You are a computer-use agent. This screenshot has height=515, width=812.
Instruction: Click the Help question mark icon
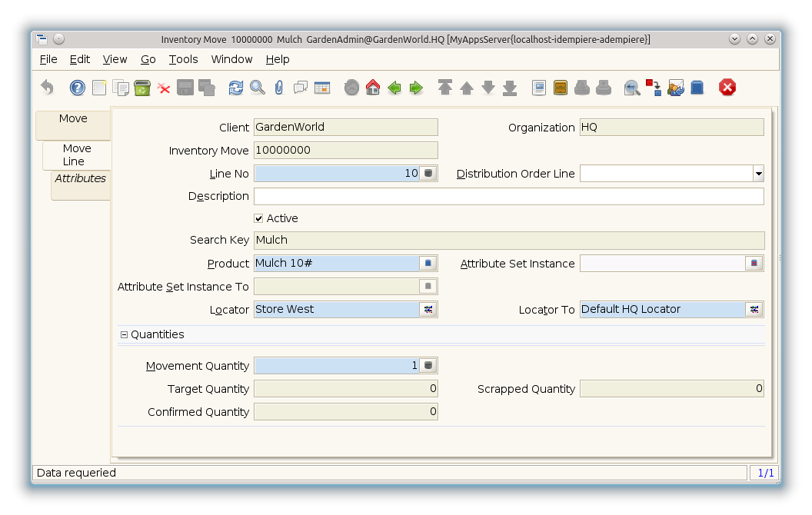[x=78, y=88]
